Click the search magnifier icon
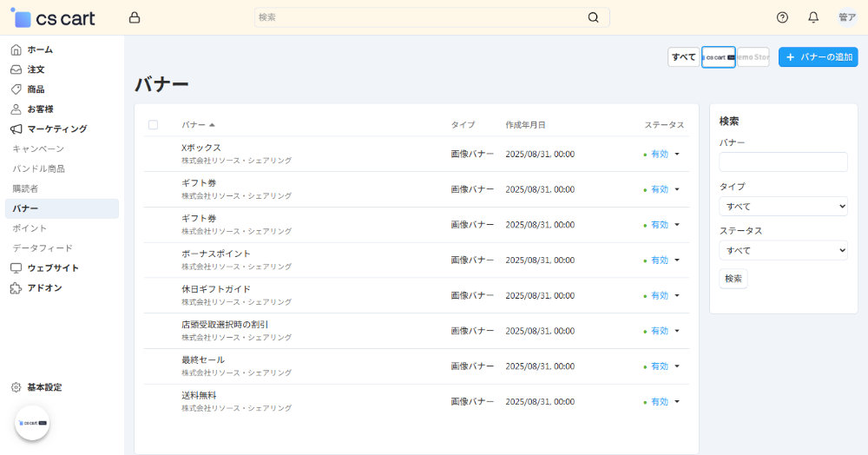 click(x=593, y=17)
